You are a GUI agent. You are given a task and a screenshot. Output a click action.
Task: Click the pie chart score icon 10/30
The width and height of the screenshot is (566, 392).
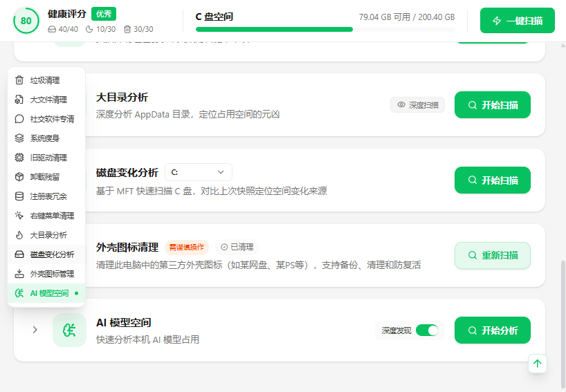coord(89,29)
